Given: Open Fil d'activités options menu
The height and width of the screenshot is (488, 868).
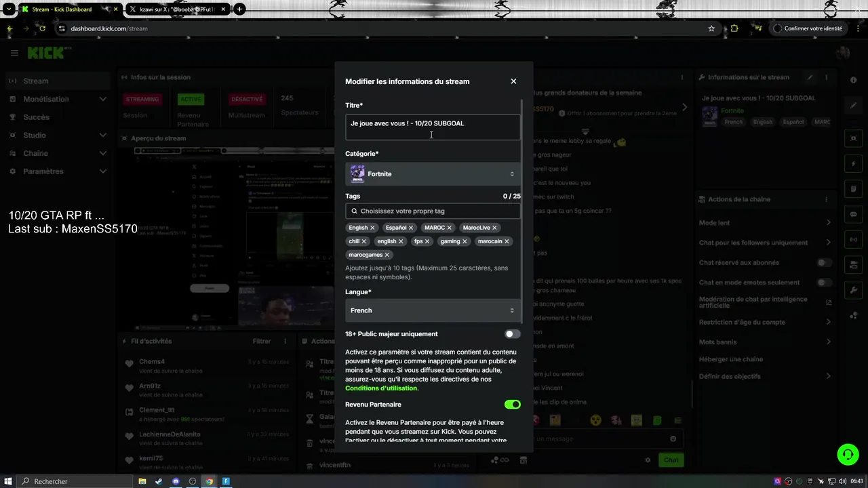Looking at the screenshot, I should point(285,342).
